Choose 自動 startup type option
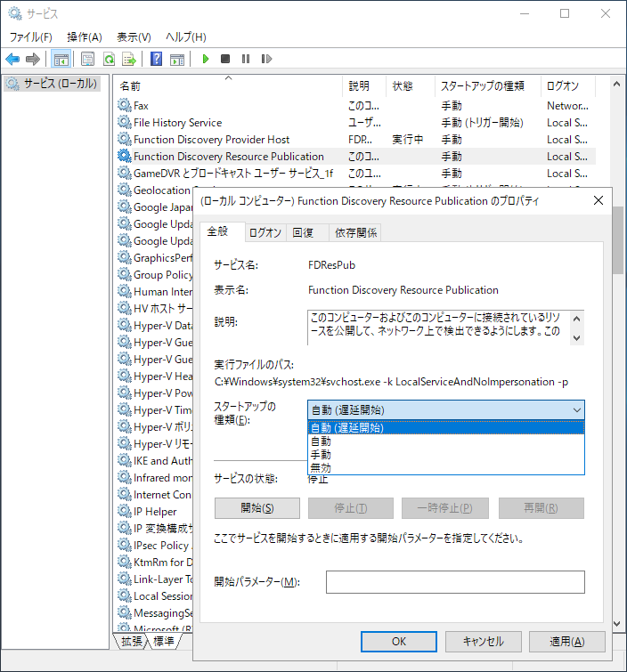627x672 pixels. tap(446, 441)
